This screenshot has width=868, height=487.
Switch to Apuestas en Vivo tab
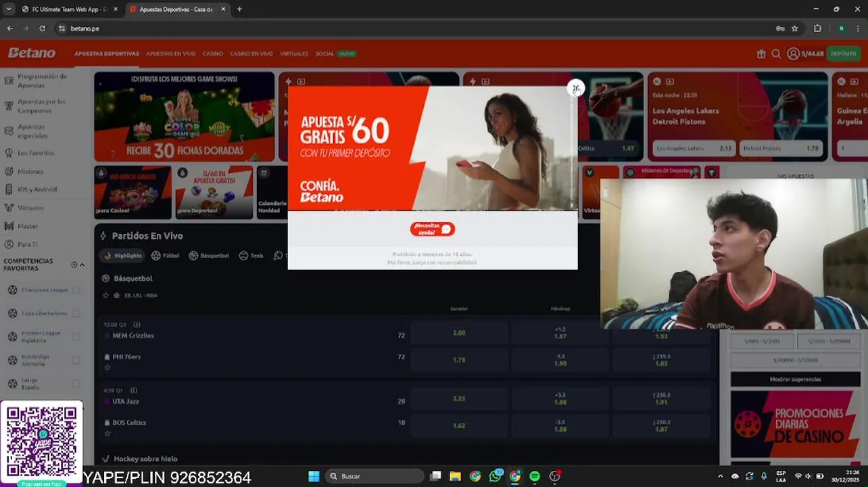(x=170, y=53)
